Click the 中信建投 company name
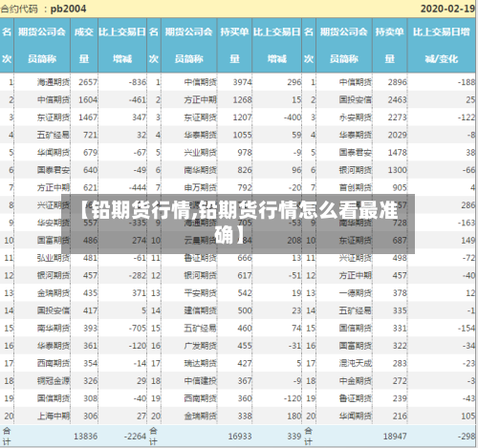This screenshot has height=448, width=478. point(200,381)
